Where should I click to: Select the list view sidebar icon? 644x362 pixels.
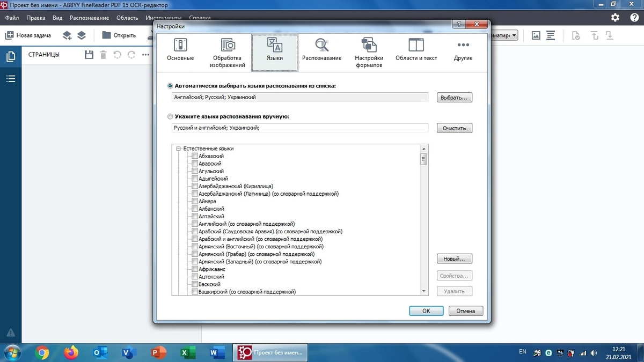(11, 79)
